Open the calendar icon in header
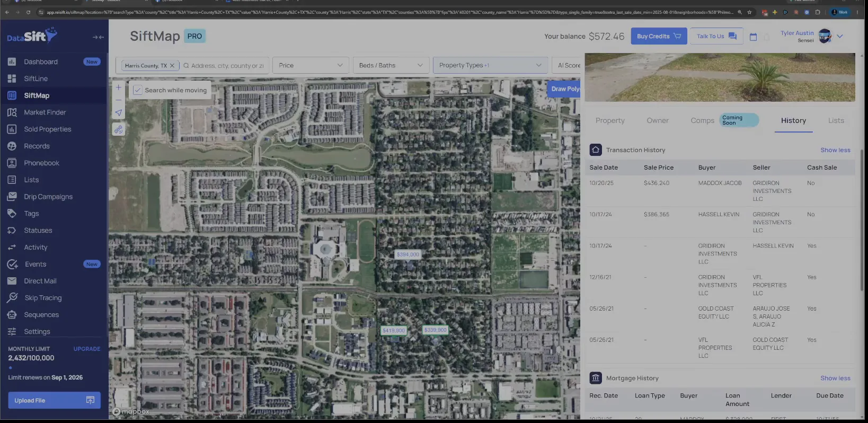This screenshot has height=423, width=868. pos(753,37)
